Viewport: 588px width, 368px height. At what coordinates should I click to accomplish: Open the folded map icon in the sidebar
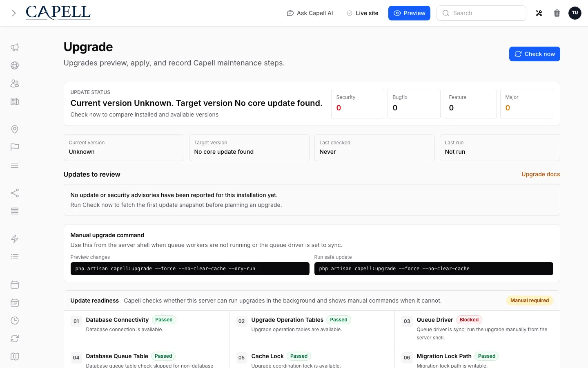[x=15, y=357]
